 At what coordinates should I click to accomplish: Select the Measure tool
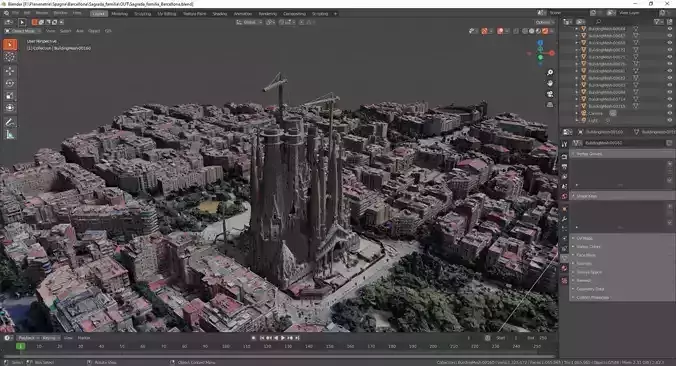(10, 135)
